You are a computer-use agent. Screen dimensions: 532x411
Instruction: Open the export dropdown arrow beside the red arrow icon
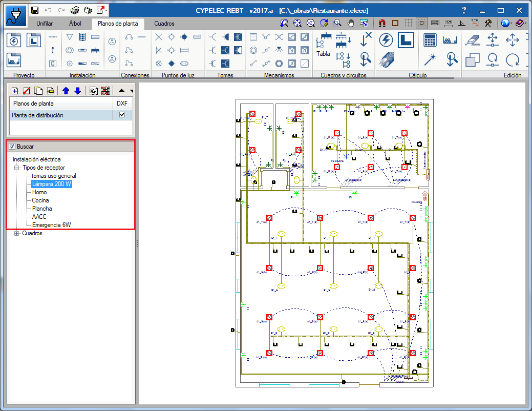[107, 10]
